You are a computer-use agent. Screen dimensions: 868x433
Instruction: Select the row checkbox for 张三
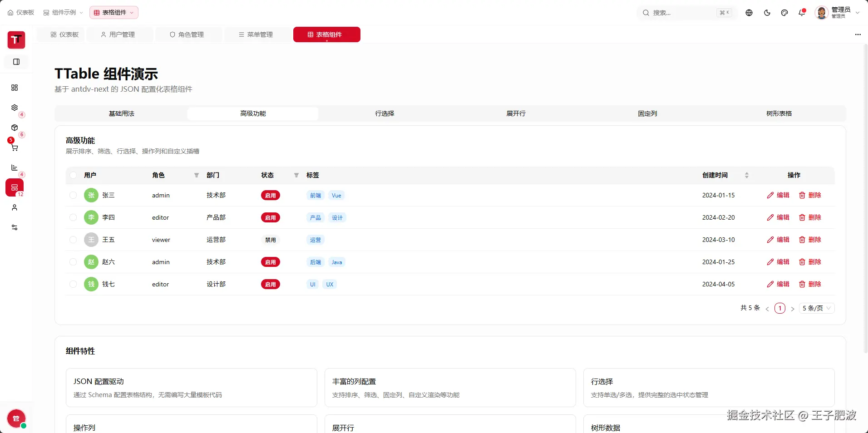click(x=73, y=195)
